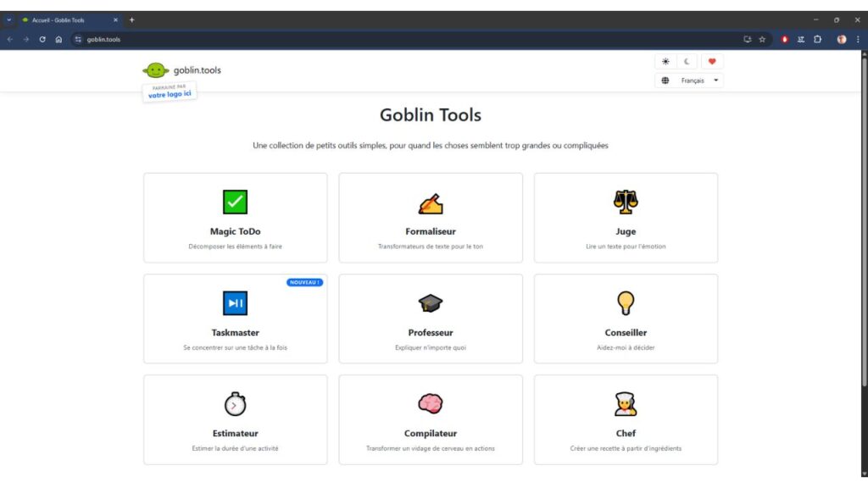Go forward in browser history
Image resolution: width=868 pixels, height=488 pixels.
pos(26,39)
